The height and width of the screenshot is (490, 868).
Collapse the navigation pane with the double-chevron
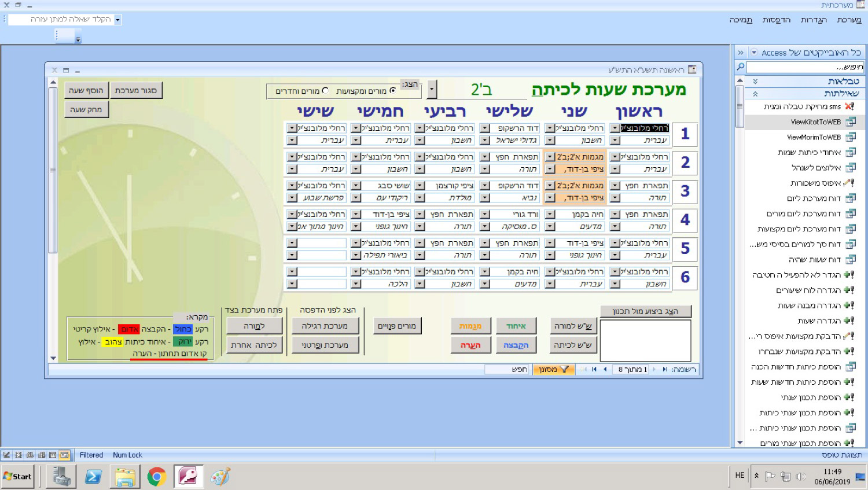coord(741,53)
